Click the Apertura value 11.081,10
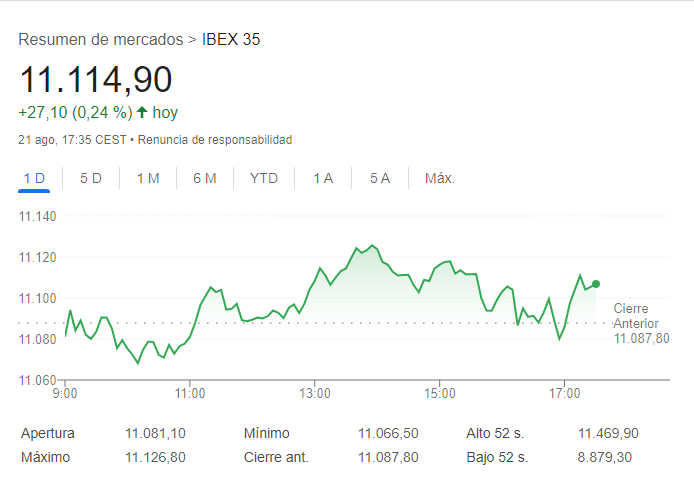The width and height of the screenshot is (694, 480). coord(156,433)
